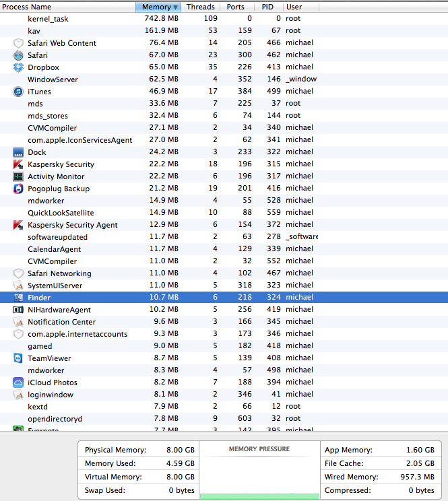Sort by the PID column
The image size is (448, 501).
click(x=267, y=7)
